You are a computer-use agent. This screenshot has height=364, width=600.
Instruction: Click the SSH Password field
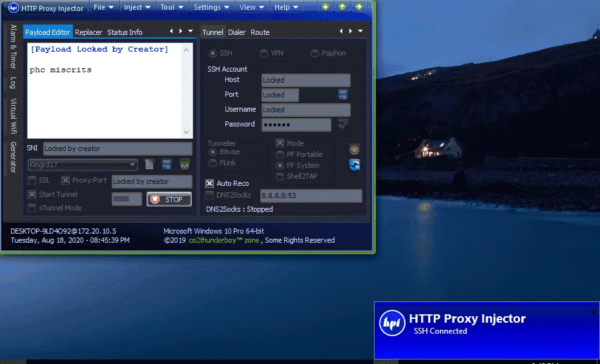[296, 125]
